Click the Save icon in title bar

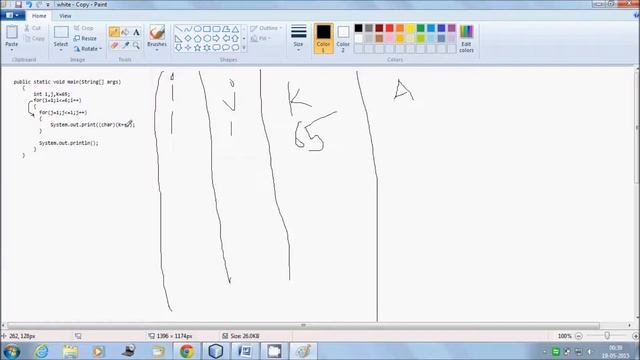click(18, 4)
